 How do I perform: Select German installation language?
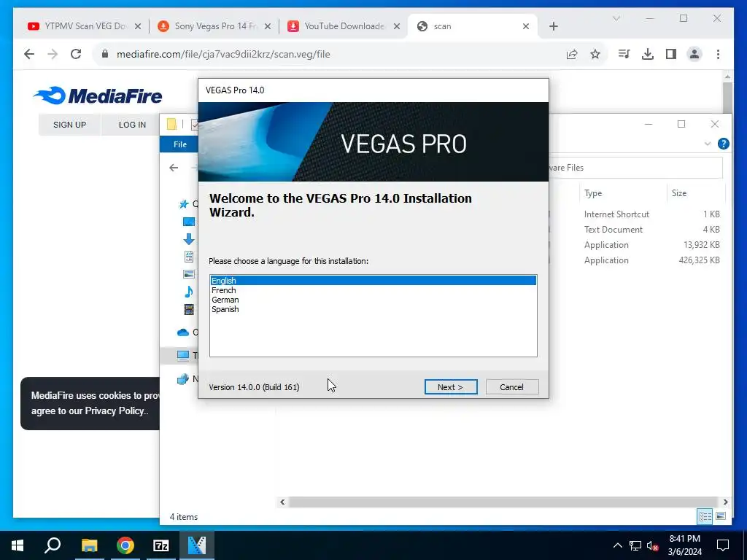pos(373,300)
